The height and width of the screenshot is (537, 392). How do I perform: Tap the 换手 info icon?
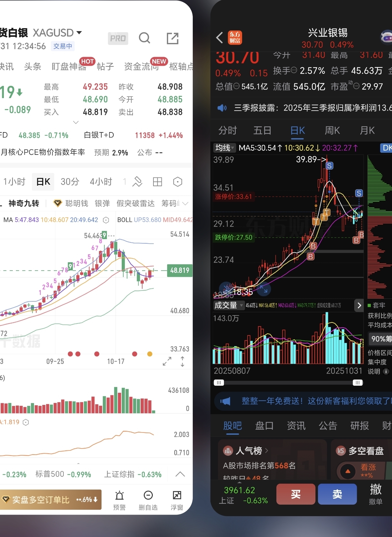click(x=293, y=70)
